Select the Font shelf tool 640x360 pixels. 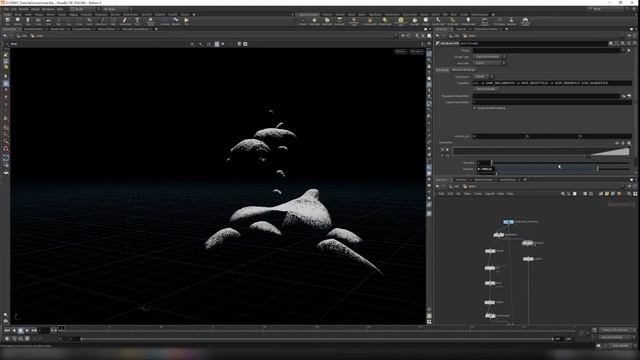pos(137,21)
